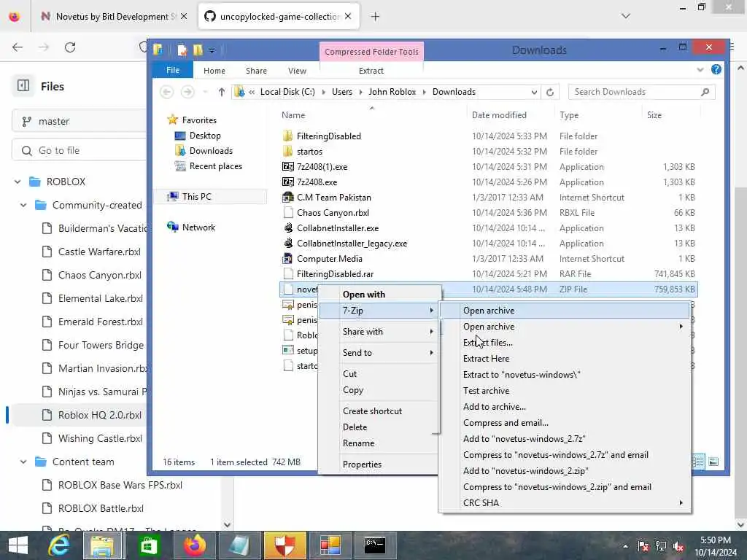The image size is (747, 560).
Task: Open the master branch selector
Action: 79,122
